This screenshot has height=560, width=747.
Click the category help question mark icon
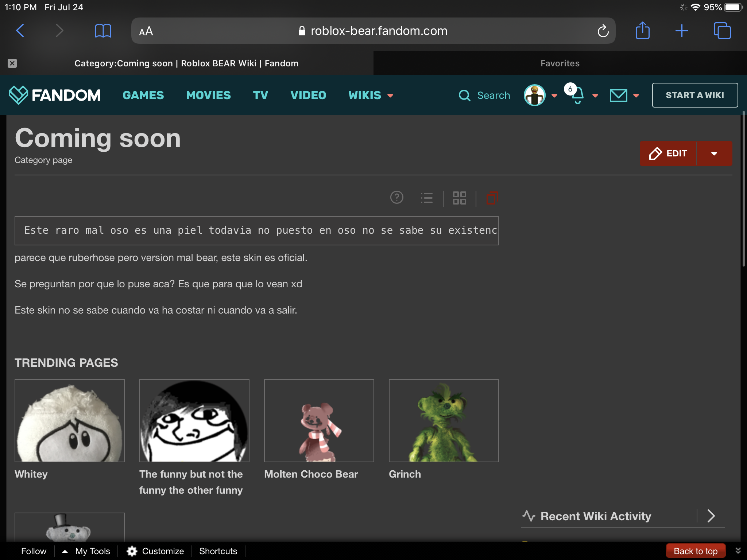396,198
